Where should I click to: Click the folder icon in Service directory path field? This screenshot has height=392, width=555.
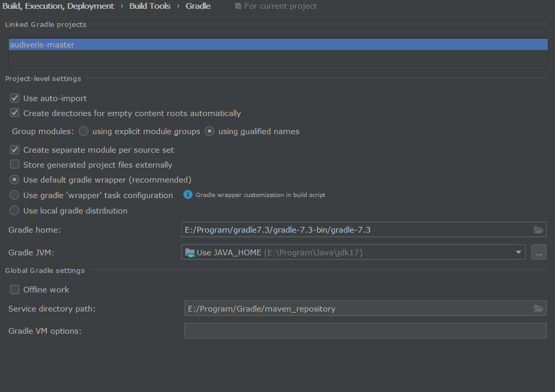[538, 308]
